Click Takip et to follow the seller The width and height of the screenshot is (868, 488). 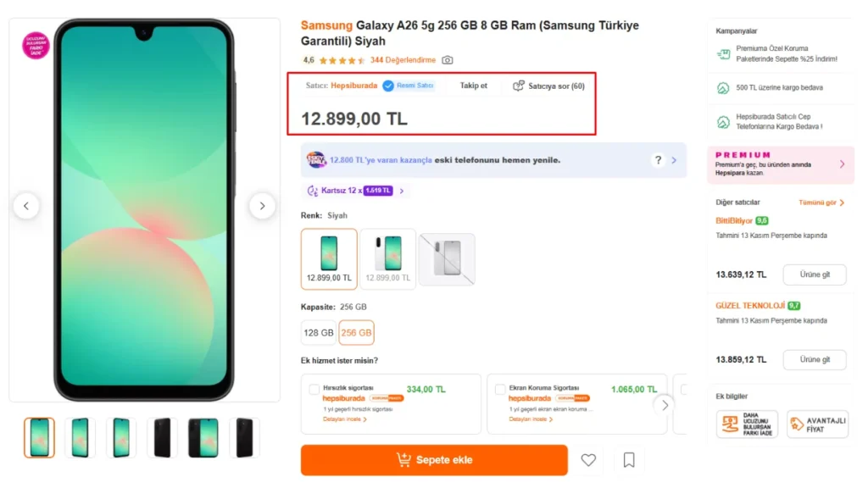click(x=473, y=86)
